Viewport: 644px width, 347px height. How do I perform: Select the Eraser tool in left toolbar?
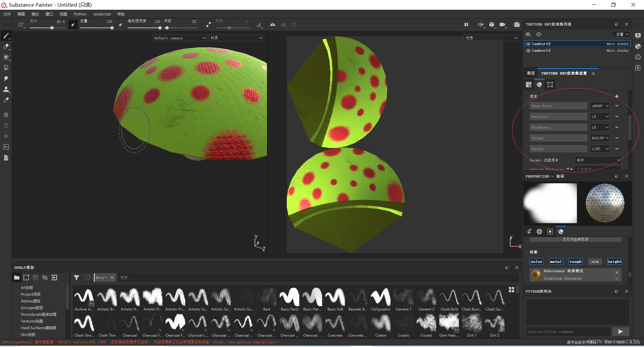[x=6, y=46]
